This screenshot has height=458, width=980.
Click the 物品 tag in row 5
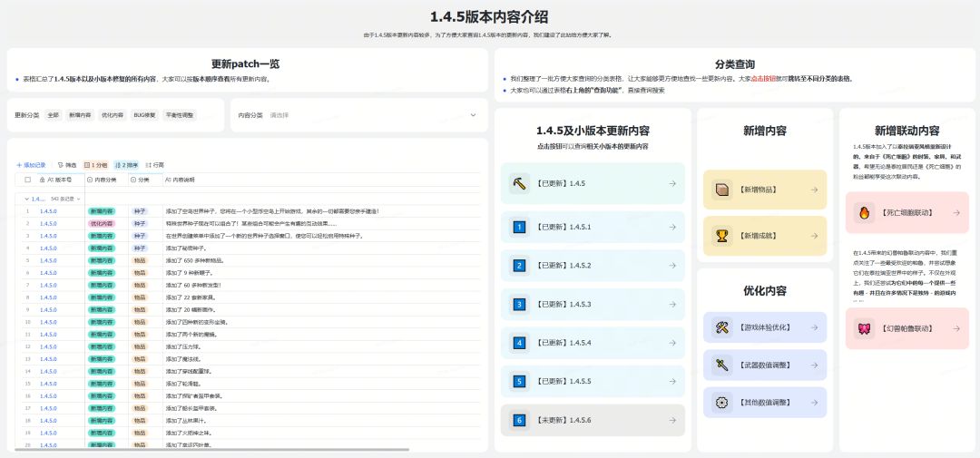[x=140, y=260]
